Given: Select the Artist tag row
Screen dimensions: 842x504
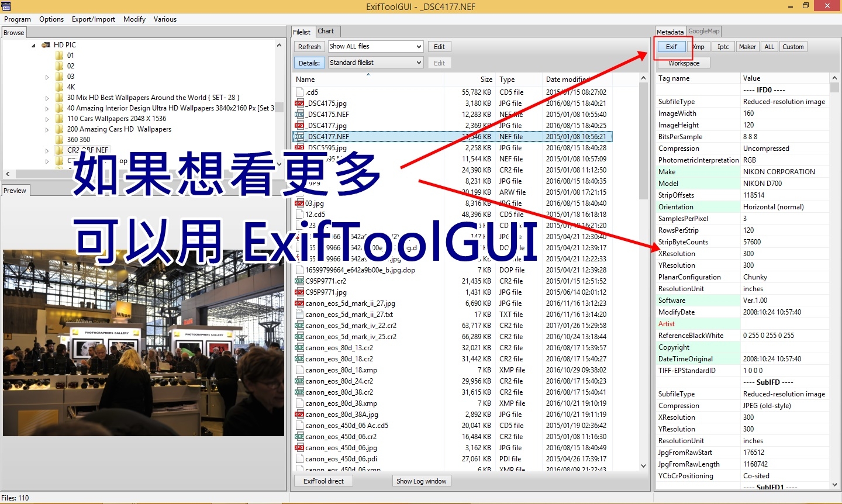Looking at the screenshot, I should pyautogui.click(x=743, y=324).
